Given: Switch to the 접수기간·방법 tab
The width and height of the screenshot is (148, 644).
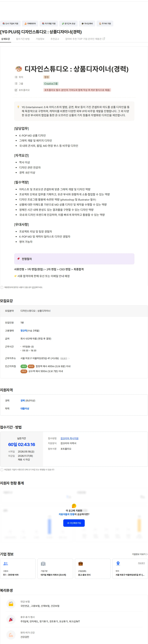Looking at the screenshot, I should (23, 39).
